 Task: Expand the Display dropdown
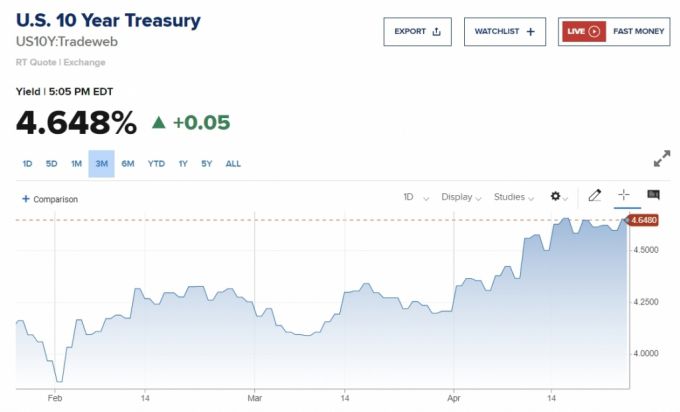point(462,197)
